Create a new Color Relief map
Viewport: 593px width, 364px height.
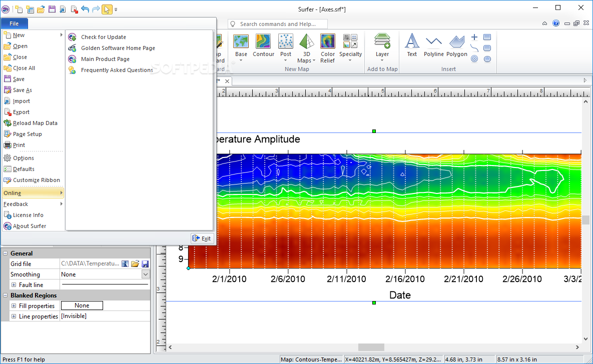coord(327,48)
